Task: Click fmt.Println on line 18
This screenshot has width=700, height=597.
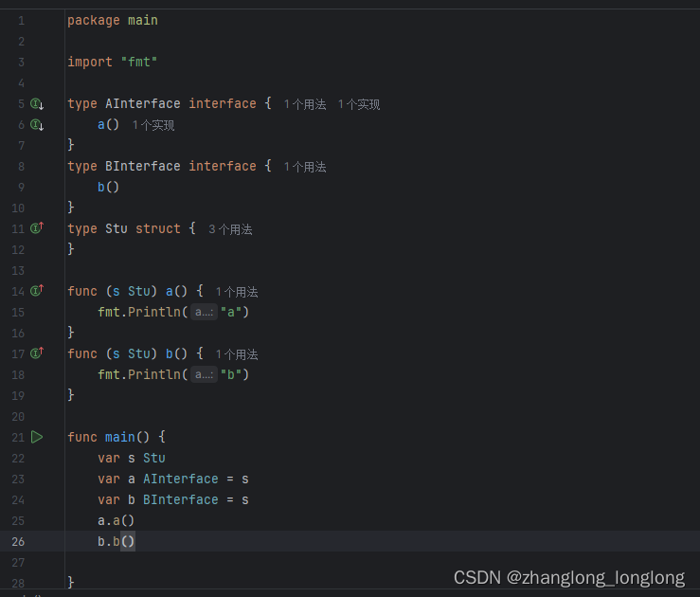Action: point(139,374)
